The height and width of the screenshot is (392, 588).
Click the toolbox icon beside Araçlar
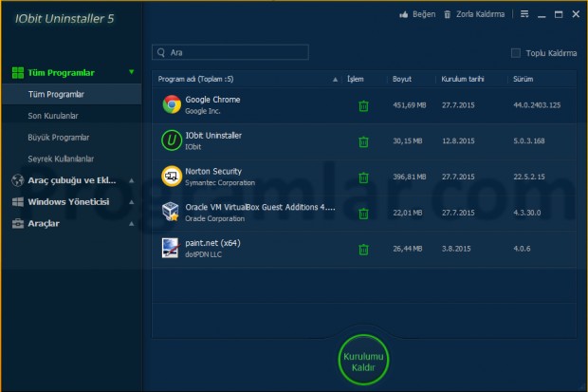click(18, 224)
